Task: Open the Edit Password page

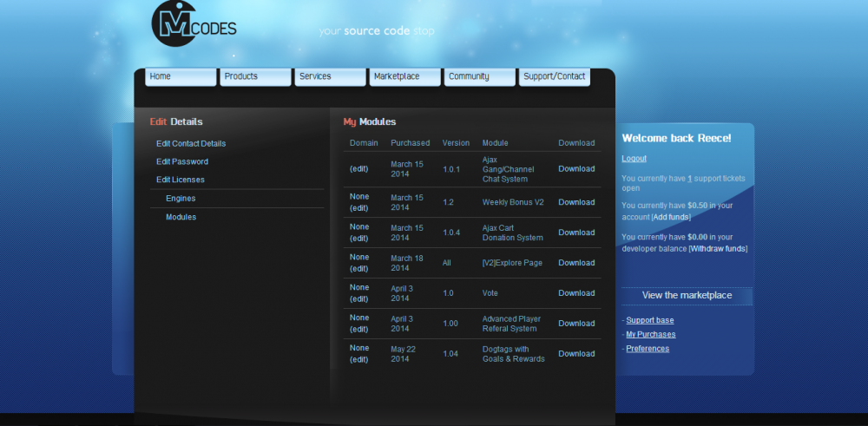Action: (x=182, y=161)
